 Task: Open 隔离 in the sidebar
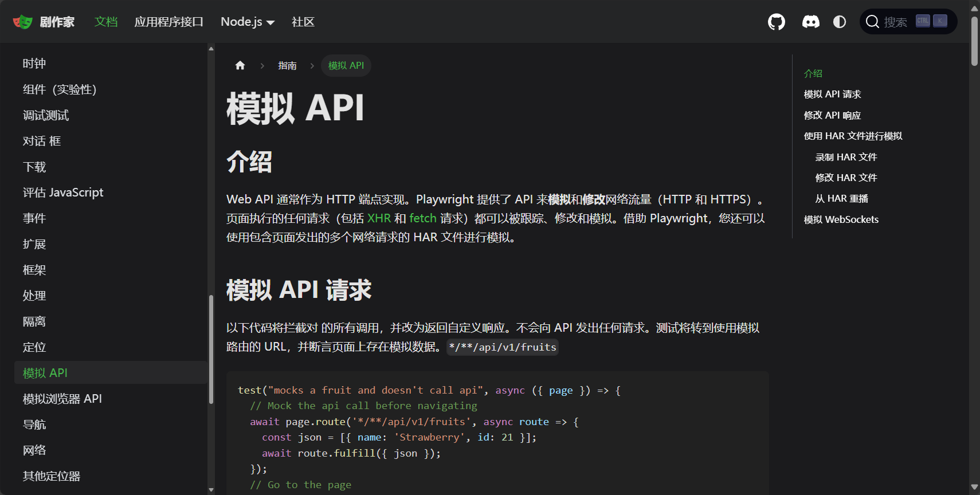click(111, 321)
